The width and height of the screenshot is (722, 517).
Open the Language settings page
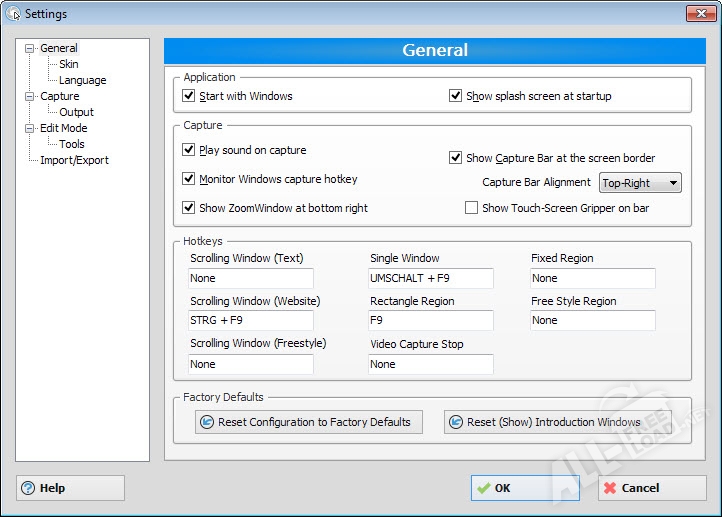click(x=82, y=80)
